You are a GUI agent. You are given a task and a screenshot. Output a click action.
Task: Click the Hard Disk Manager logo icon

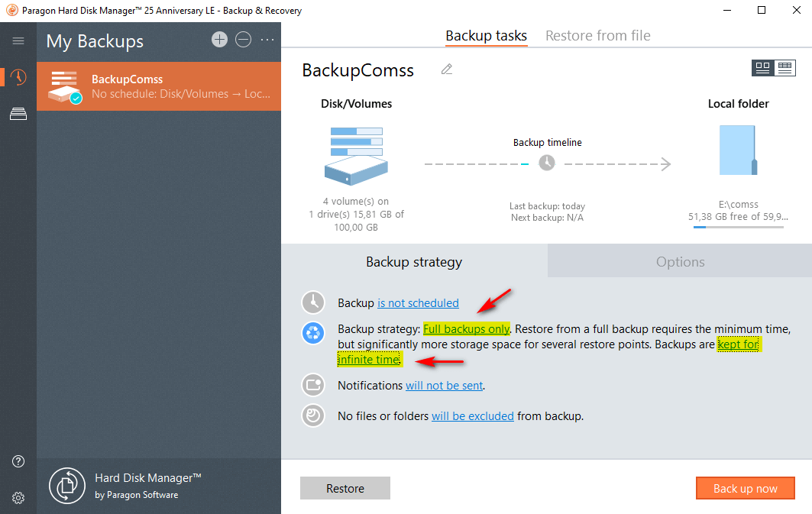tap(66, 486)
